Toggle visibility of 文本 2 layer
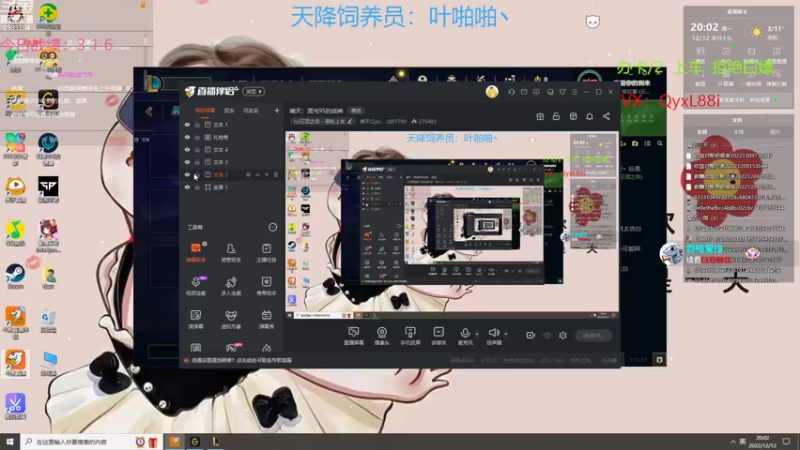800x450 pixels. tap(187, 174)
